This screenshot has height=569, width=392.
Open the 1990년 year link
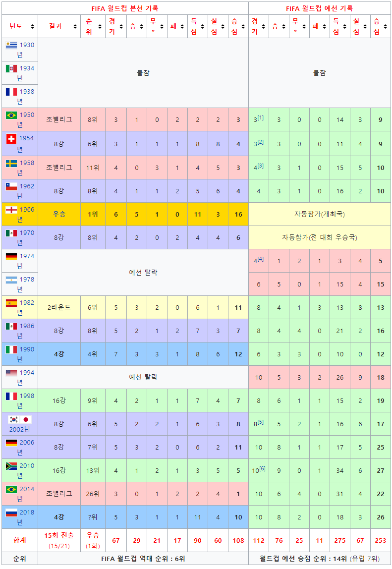tap(26, 354)
